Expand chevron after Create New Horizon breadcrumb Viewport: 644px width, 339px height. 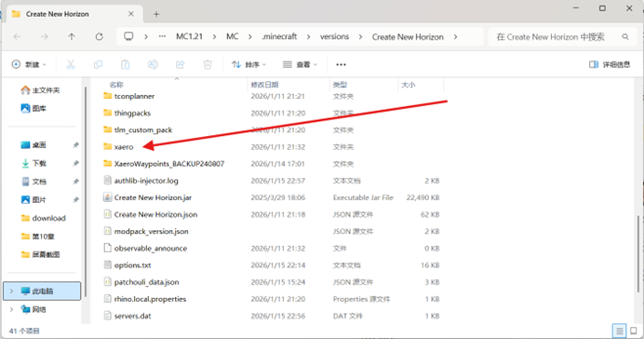pyautogui.click(x=455, y=36)
